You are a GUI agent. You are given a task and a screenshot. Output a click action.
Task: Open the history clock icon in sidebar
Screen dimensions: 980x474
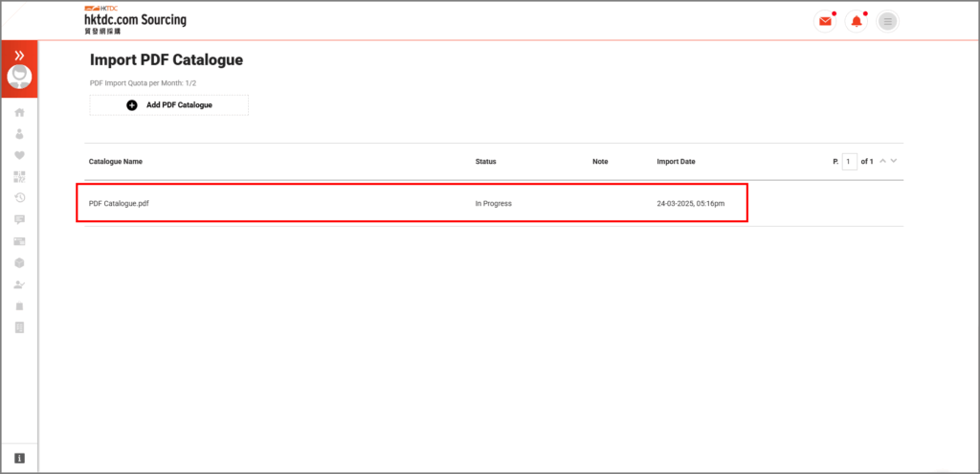(19, 197)
